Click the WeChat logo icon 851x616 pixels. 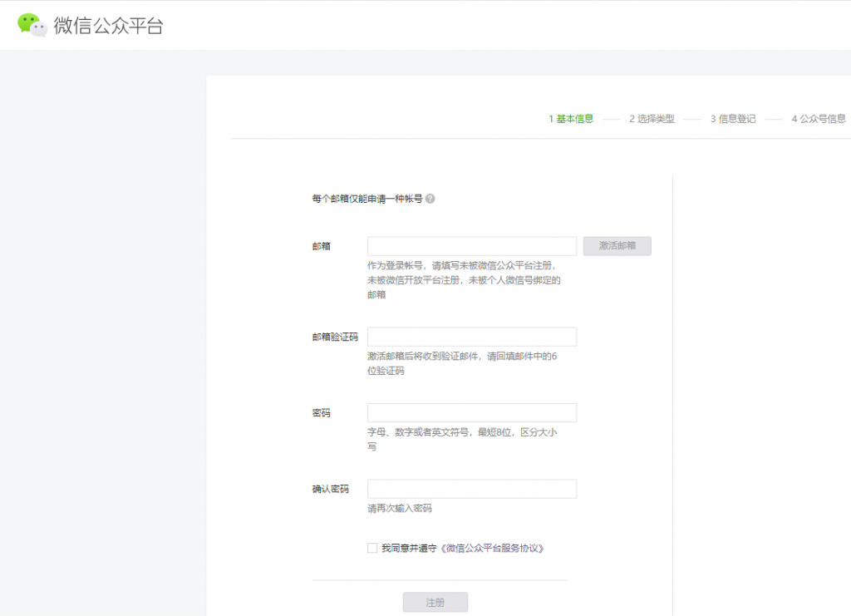[x=32, y=25]
